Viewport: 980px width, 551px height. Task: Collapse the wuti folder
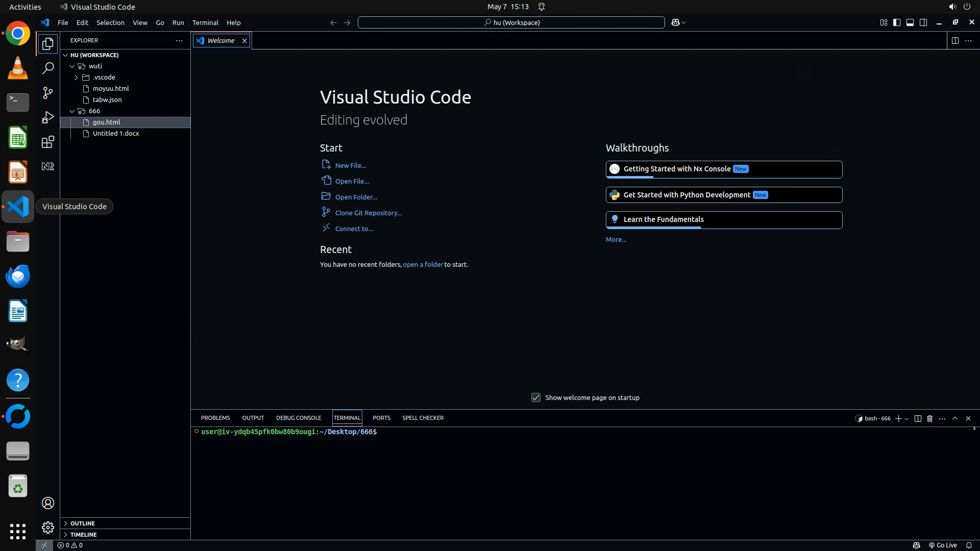pos(72,66)
